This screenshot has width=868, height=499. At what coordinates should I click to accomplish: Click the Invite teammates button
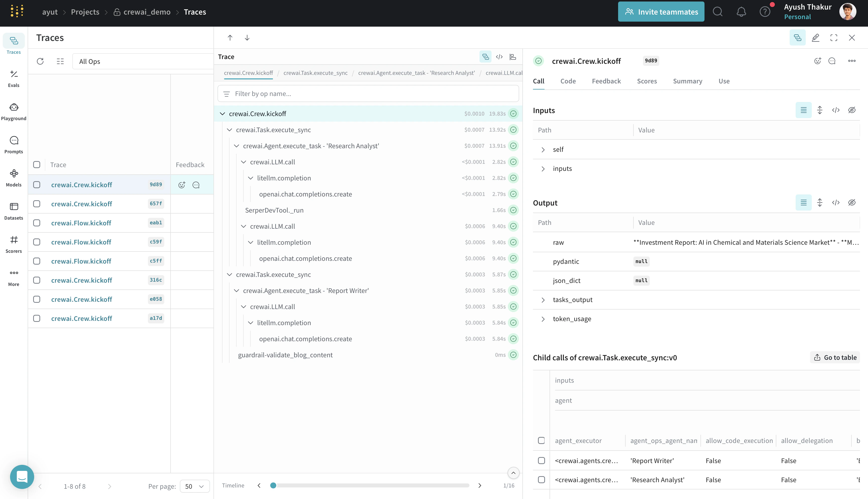tap(661, 12)
